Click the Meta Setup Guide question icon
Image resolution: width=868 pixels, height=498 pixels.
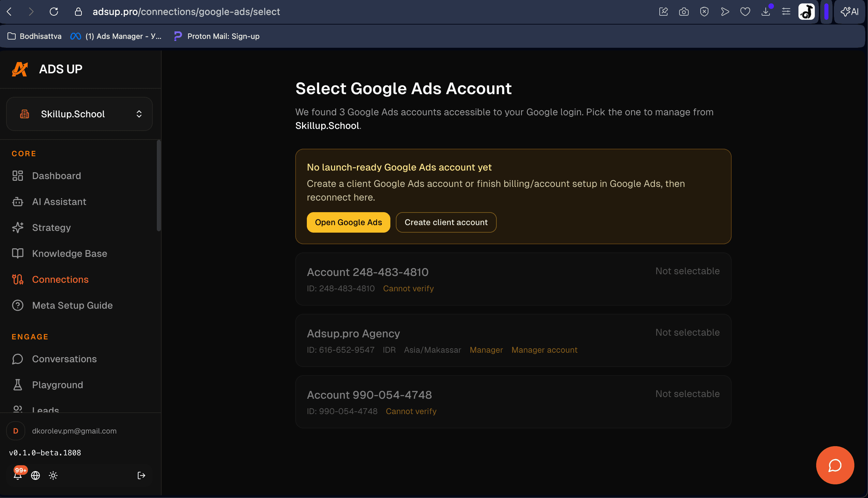18,305
